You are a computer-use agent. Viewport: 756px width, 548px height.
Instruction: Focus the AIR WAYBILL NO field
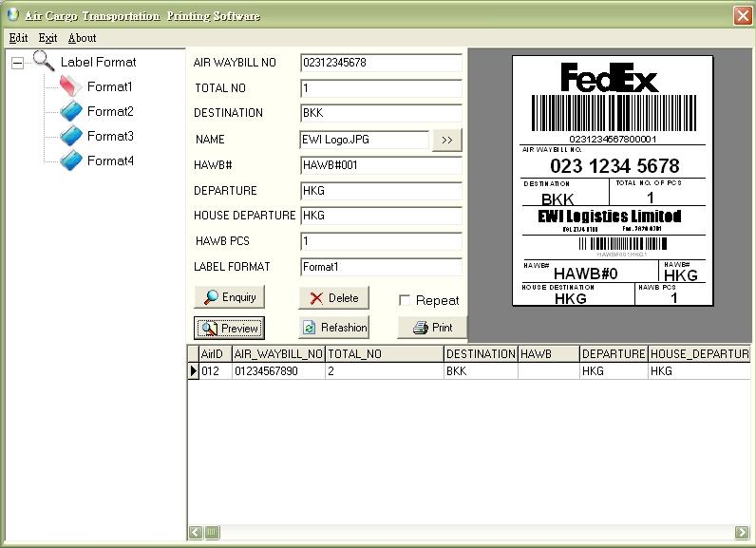click(381, 63)
